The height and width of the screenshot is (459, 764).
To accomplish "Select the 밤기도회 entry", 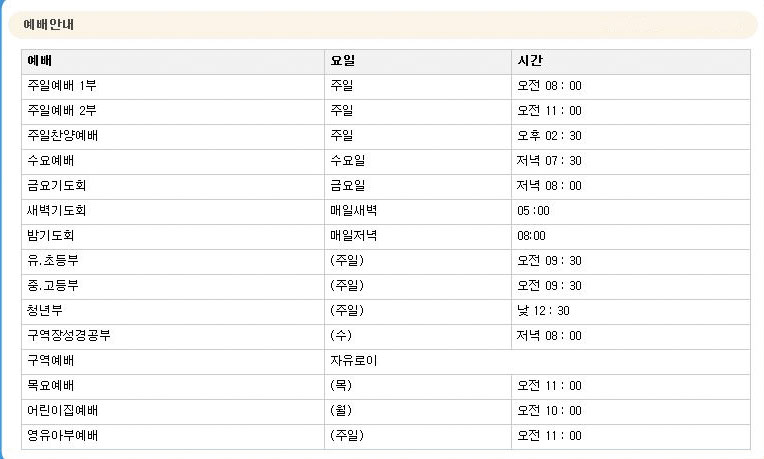I will pyautogui.click(x=51, y=236).
